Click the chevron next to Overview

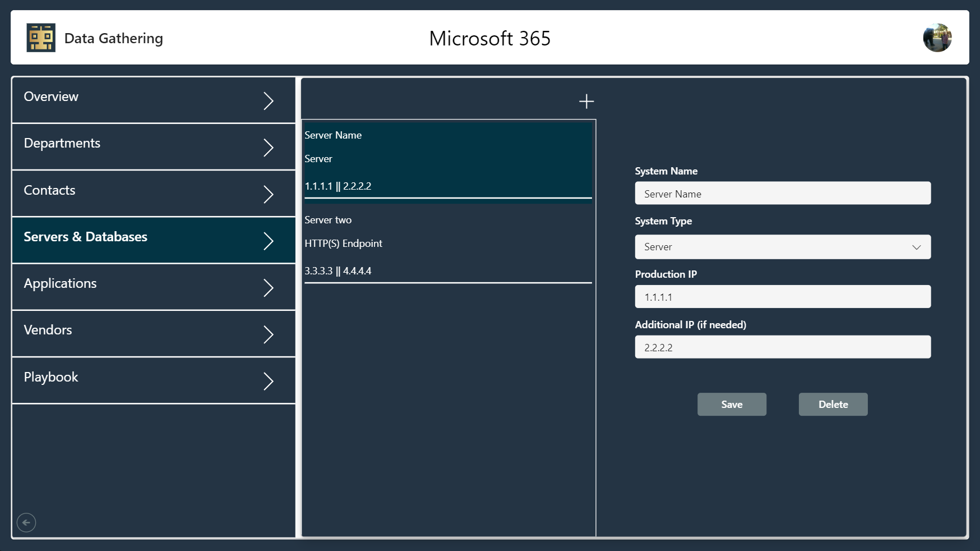[x=269, y=101]
